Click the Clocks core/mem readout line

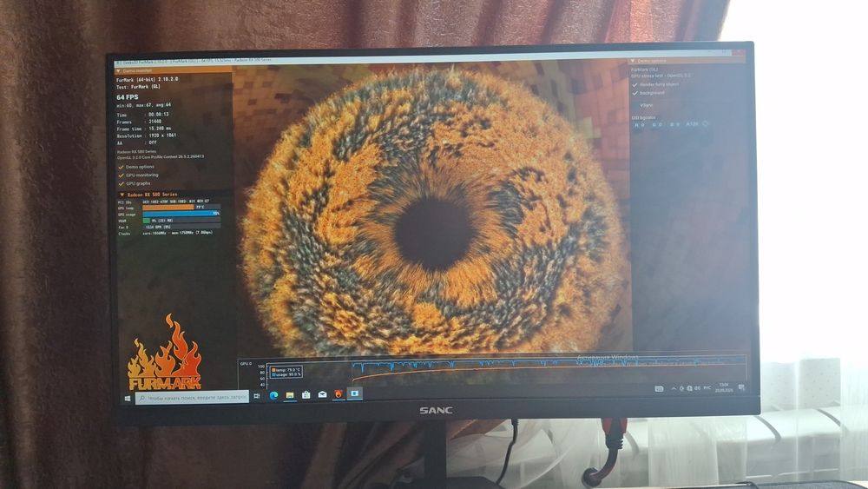pos(165,233)
